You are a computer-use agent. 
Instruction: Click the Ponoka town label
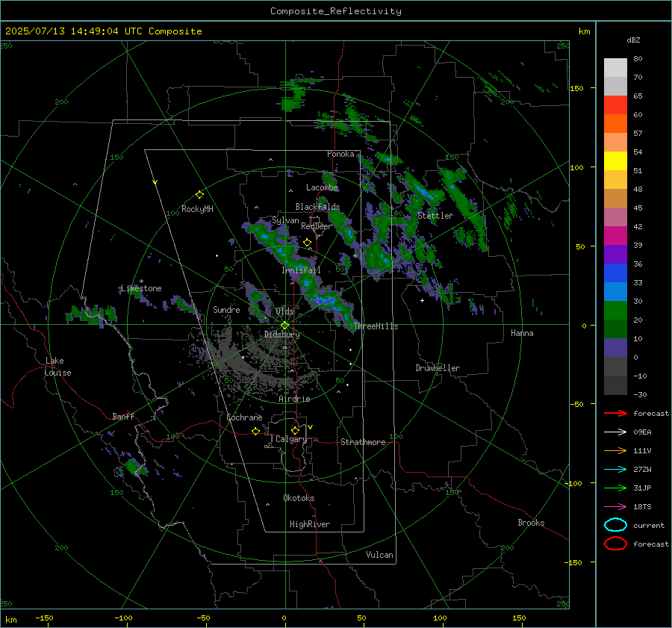[x=340, y=154]
